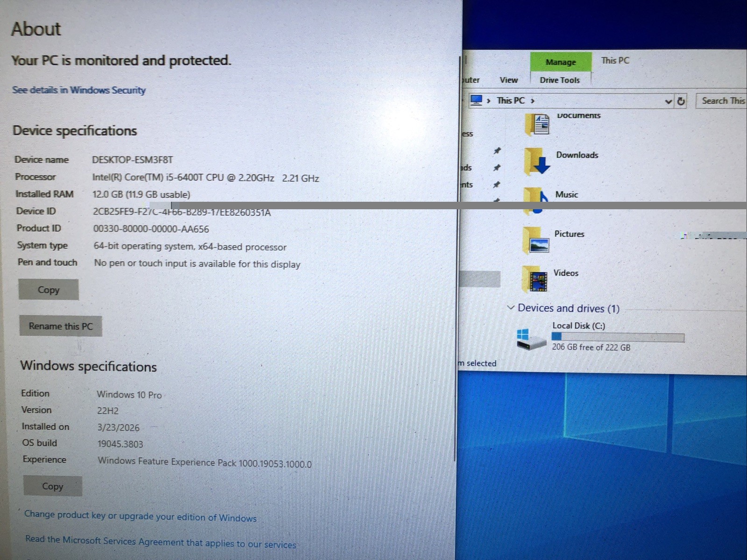The width and height of the screenshot is (747, 560).
Task: Click Copy under Windows specifications
Action: pyautogui.click(x=52, y=486)
